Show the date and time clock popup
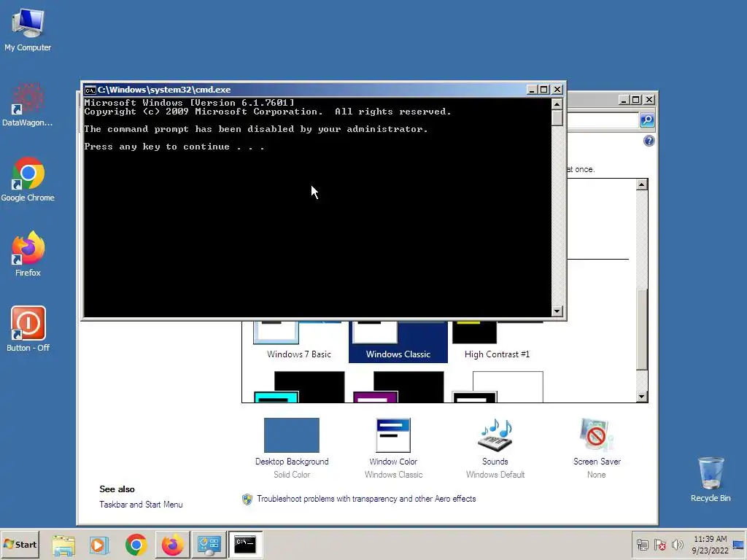 click(710, 545)
